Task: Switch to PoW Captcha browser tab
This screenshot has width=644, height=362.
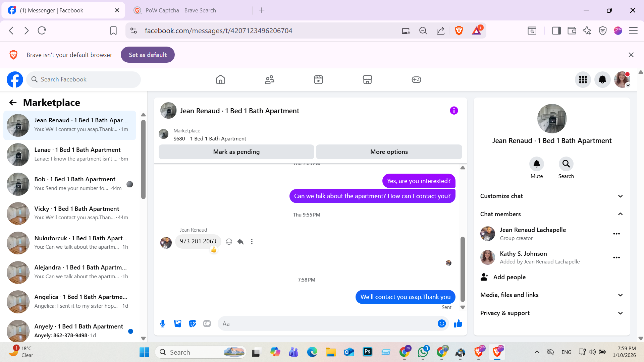Action: [x=181, y=10]
